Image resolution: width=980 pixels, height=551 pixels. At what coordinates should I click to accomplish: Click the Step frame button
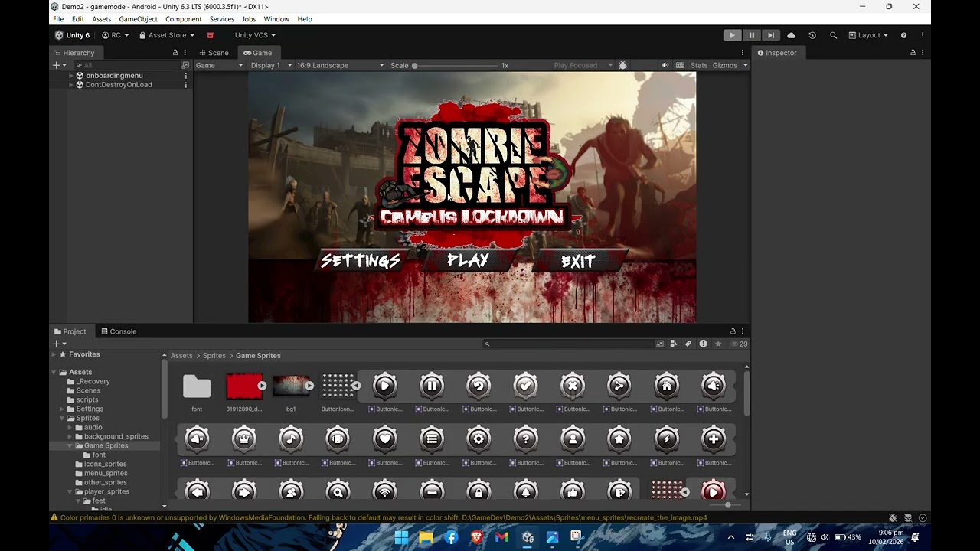[x=771, y=35]
